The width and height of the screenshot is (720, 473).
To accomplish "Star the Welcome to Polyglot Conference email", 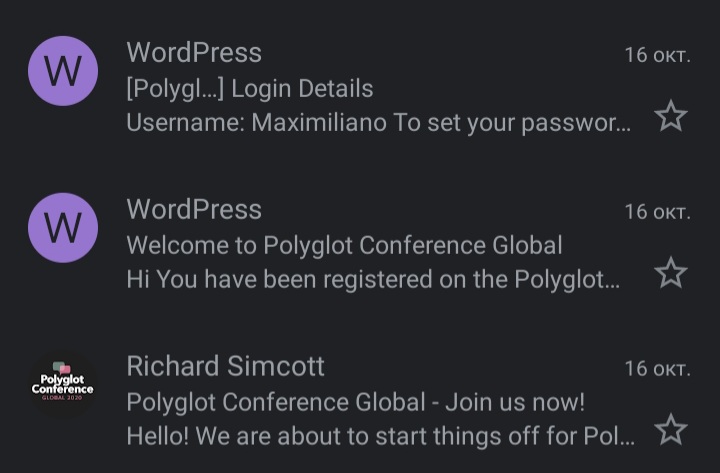I will tap(671, 273).
